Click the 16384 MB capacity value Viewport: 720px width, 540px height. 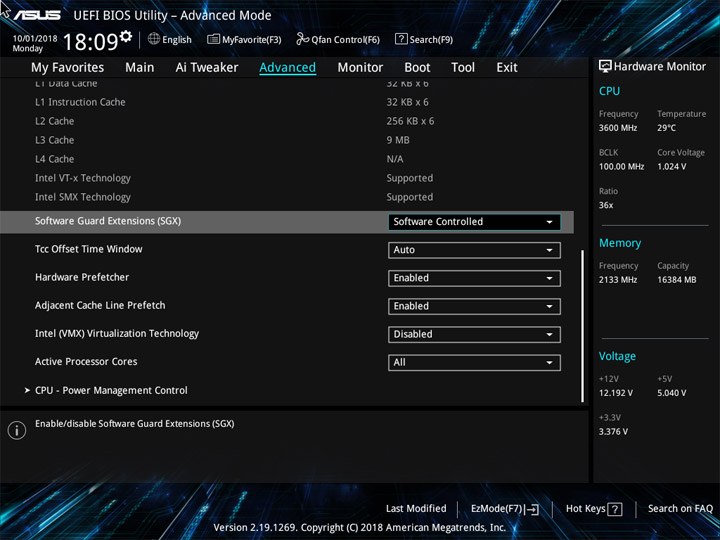676,280
